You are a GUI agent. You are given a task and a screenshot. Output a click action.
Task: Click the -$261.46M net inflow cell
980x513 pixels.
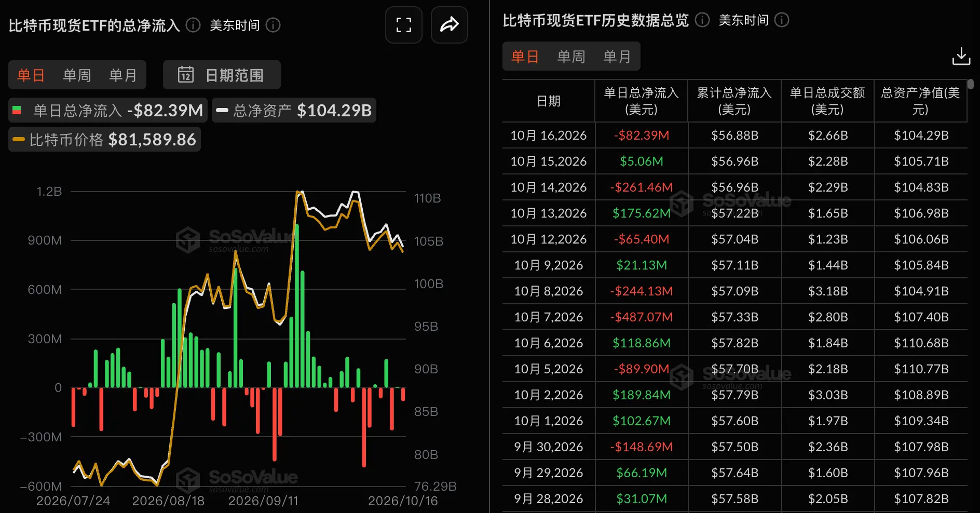pos(642,187)
